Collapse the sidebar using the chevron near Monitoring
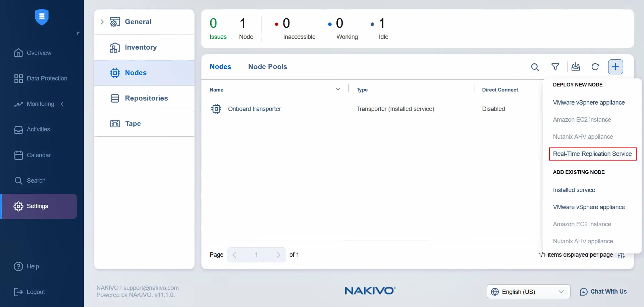The image size is (644, 307). [62, 104]
